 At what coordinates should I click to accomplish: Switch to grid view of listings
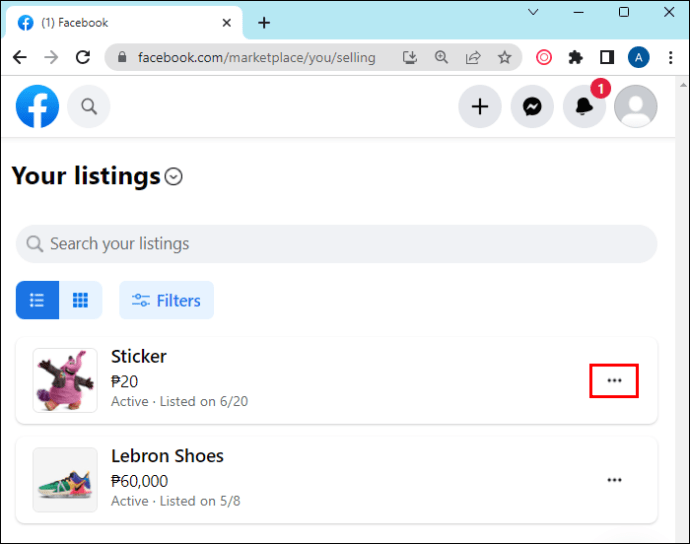point(81,300)
